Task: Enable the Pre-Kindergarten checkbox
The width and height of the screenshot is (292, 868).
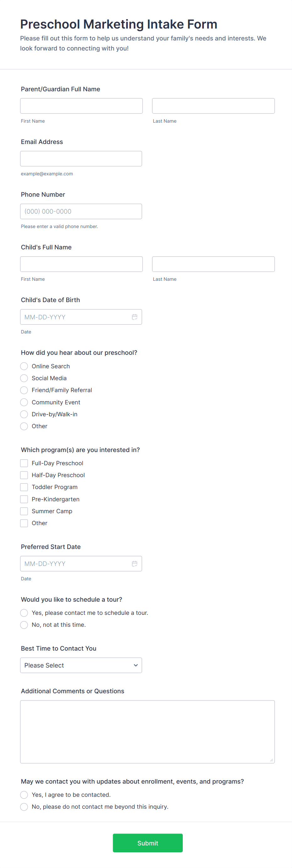Action: [x=24, y=499]
